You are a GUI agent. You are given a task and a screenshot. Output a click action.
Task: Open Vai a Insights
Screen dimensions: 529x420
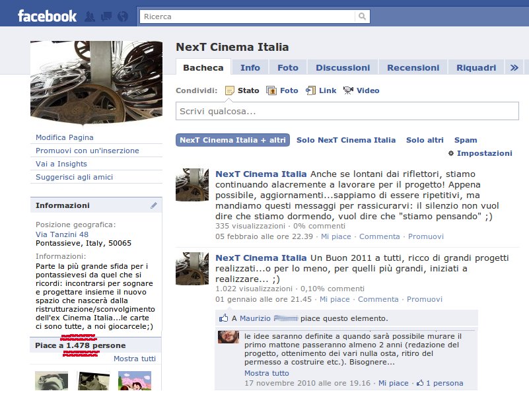61,164
